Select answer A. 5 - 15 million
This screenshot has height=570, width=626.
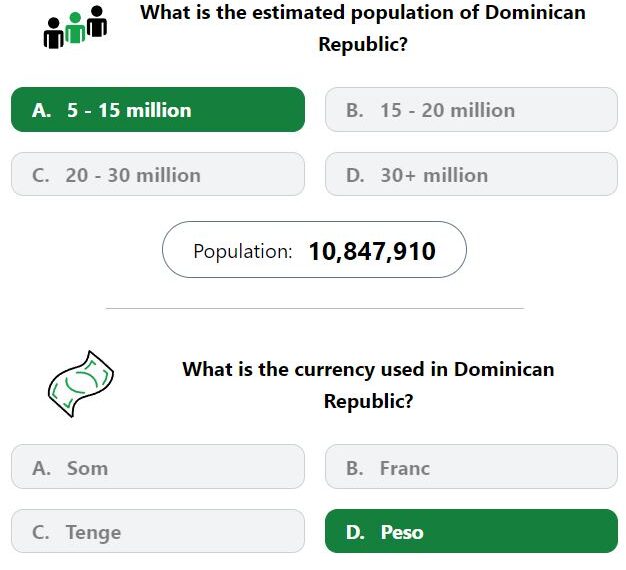click(158, 110)
